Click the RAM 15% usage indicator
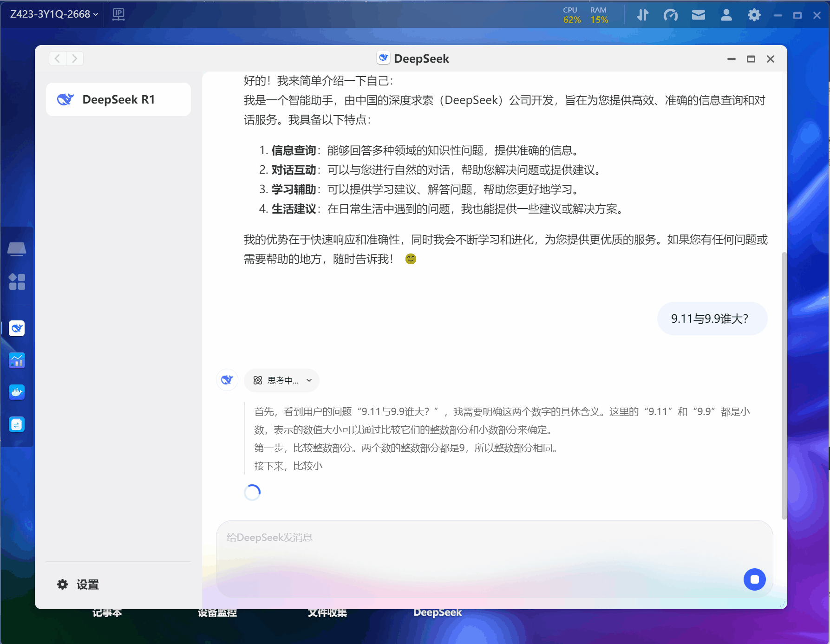This screenshot has width=830, height=644. point(599,15)
